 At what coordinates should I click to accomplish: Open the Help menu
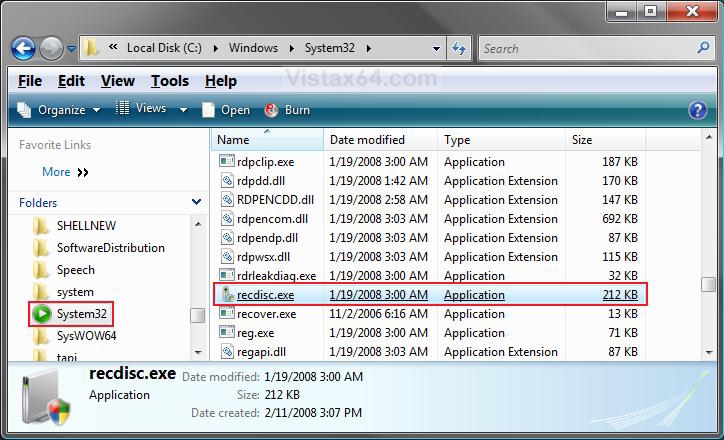click(x=221, y=81)
